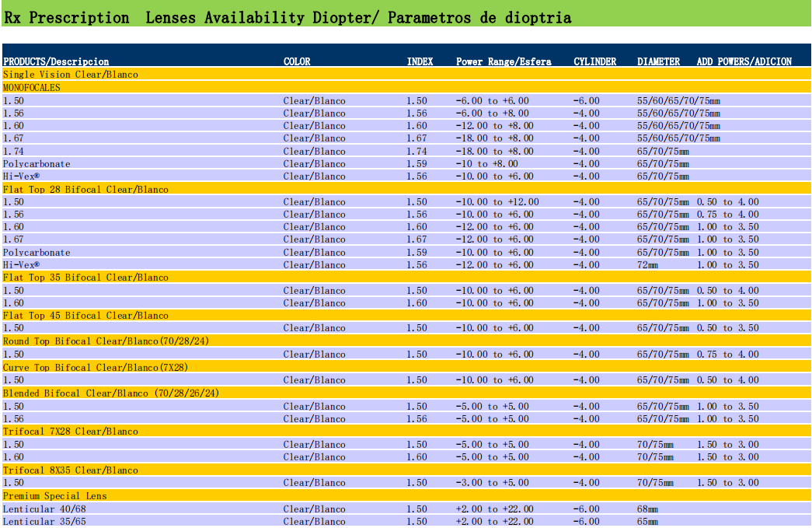Select the 72mm diameter cell
Image resolution: width=812 pixels, height=528 pixels.
[648, 265]
